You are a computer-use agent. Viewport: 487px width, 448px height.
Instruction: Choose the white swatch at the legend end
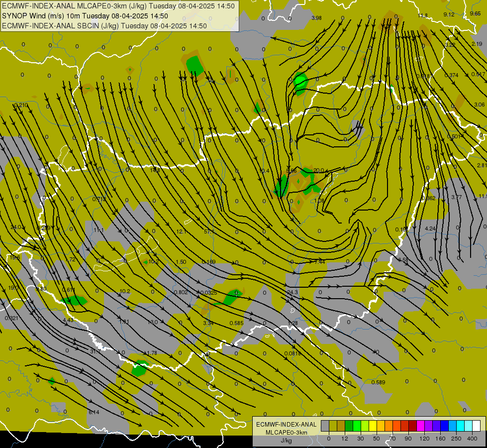coord(477,426)
